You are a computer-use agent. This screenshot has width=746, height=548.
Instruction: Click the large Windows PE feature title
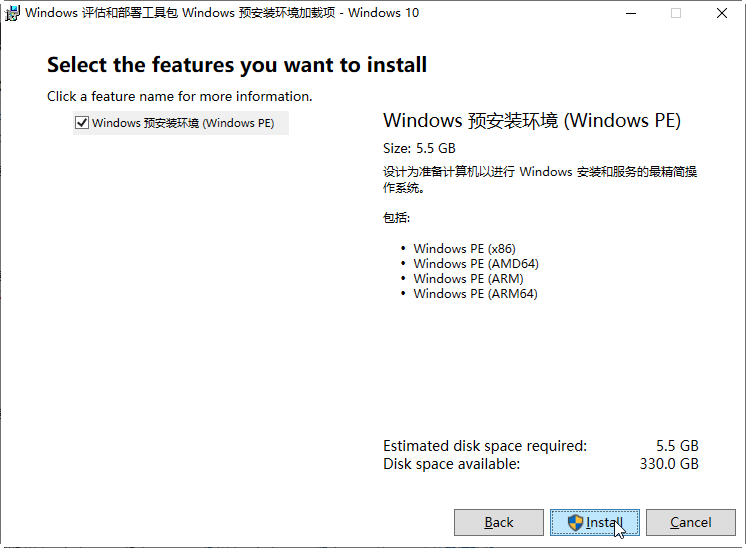[531, 121]
